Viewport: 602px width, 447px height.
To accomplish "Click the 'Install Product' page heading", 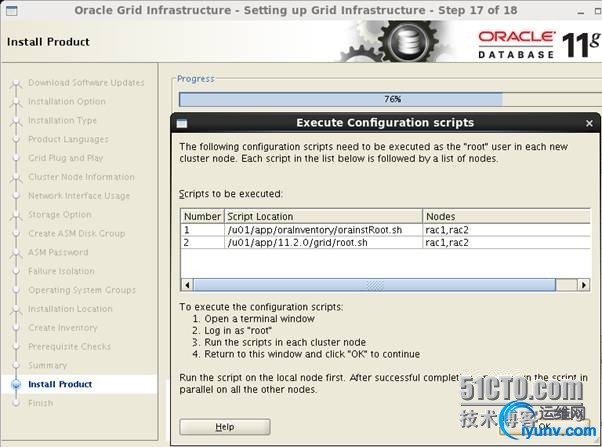I will (48, 41).
